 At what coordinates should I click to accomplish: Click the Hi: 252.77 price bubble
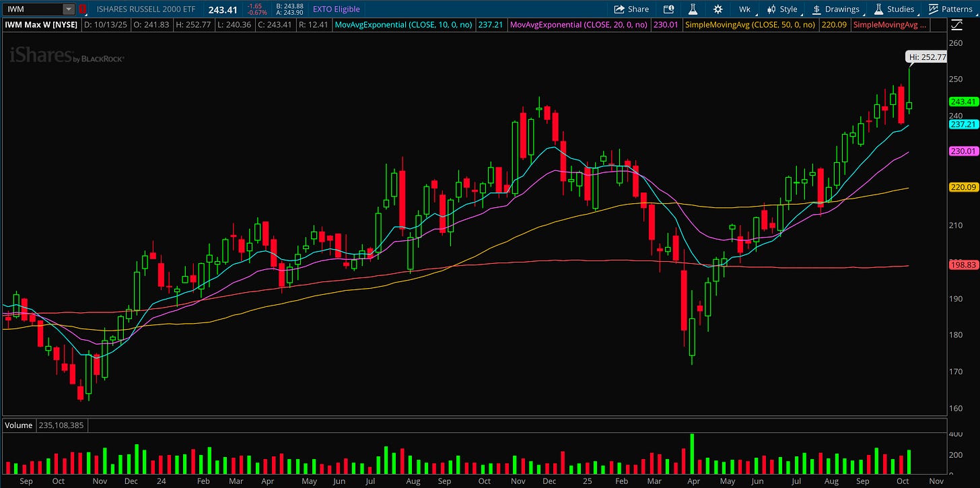(928, 57)
